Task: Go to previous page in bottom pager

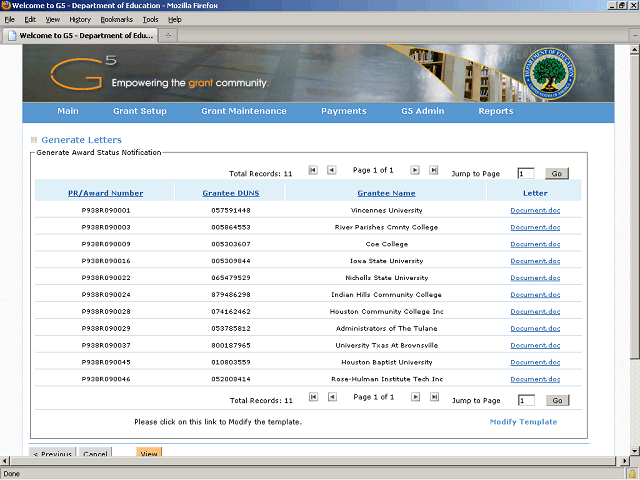Action: (x=333, y=397)
